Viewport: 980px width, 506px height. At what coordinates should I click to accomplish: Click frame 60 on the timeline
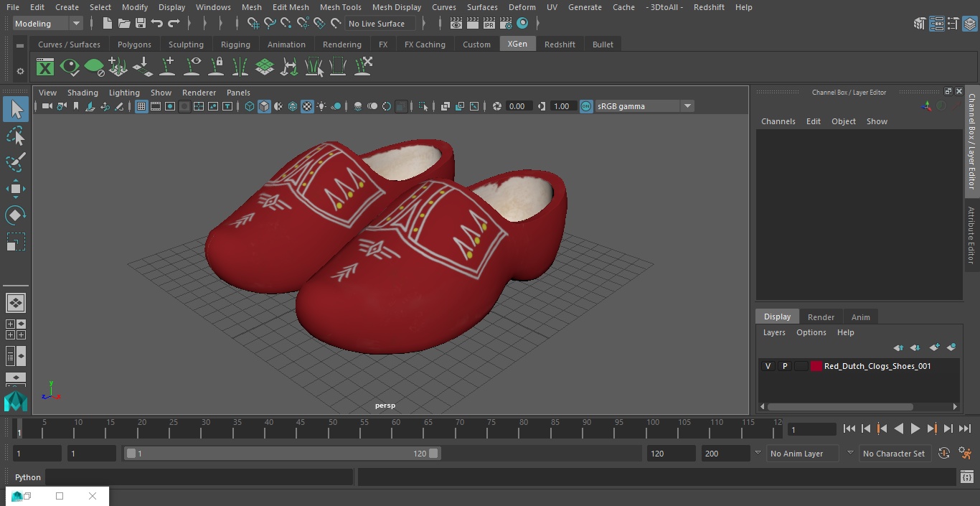[396, 428]
